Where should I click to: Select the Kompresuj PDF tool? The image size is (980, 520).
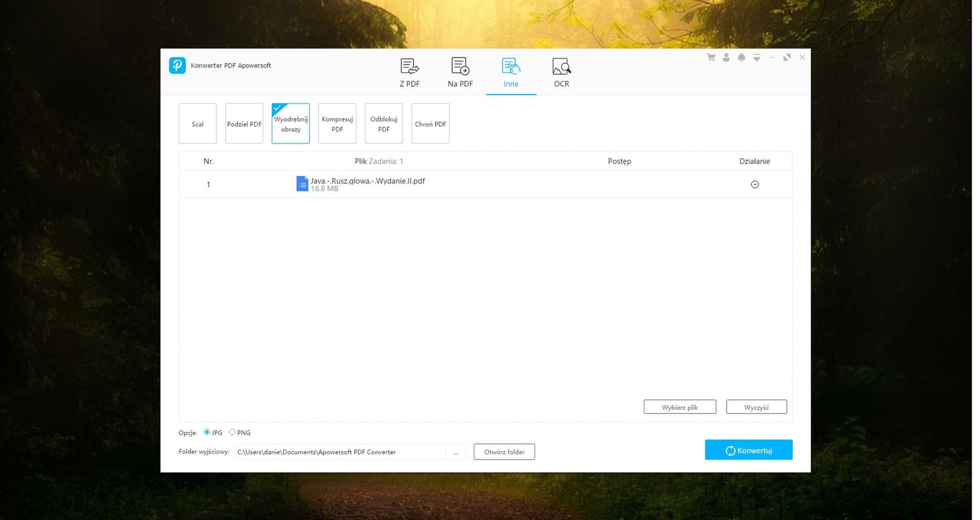click(337, 124)
